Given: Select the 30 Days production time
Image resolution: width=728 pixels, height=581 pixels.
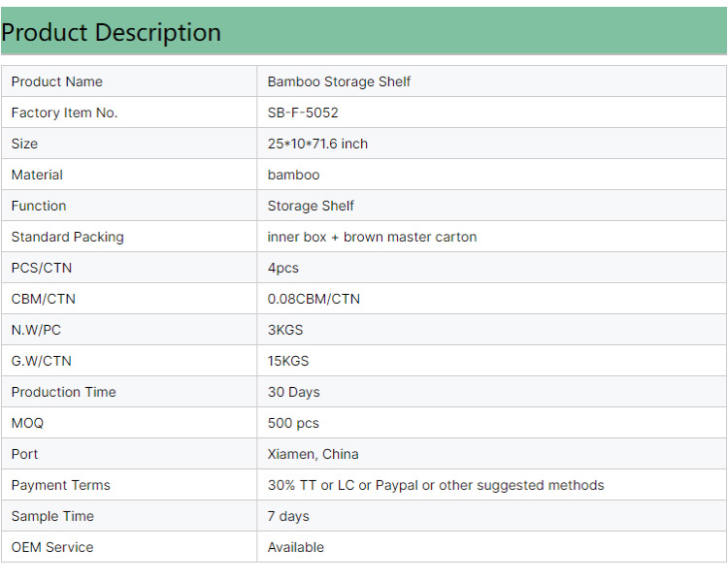Looking at the screenshot, I should pyautogui.click(x=293, y=392).
